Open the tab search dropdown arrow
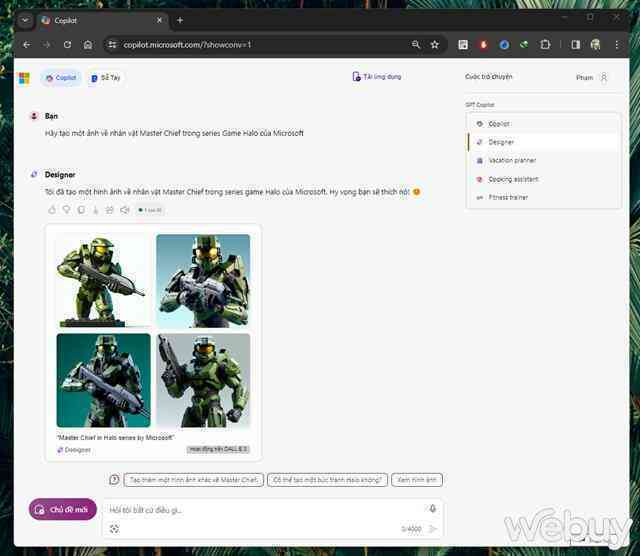 click(25, 20)
